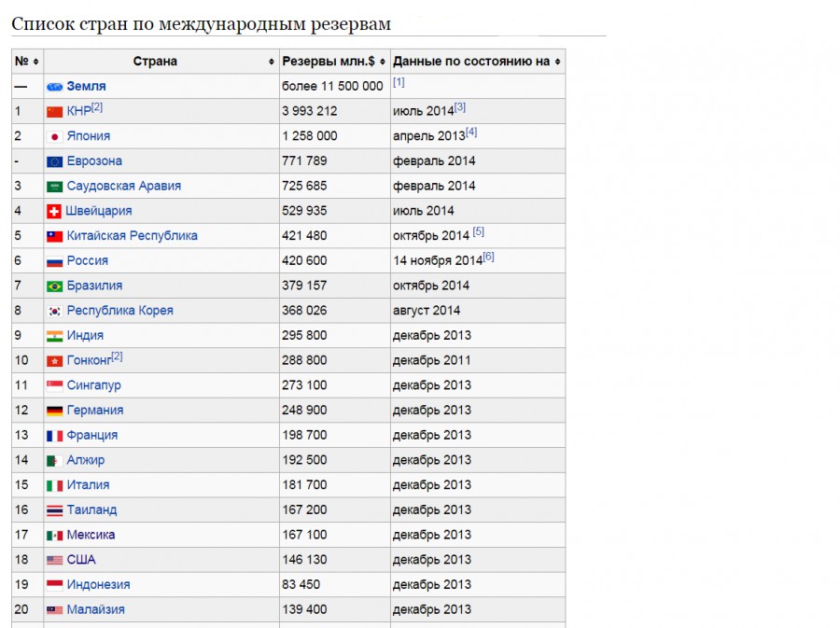Click the Brazil flag icon beside Бразилия
Viewport: 840px width, 628px height.
pyautogui.click(x=55, y=286)
